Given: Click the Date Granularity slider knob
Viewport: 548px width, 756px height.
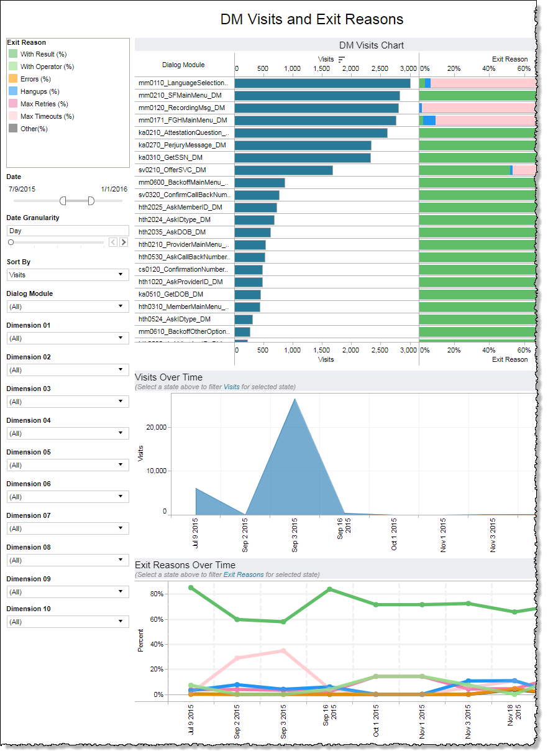Looking at the screenshot, I should [x=11, y=242].
